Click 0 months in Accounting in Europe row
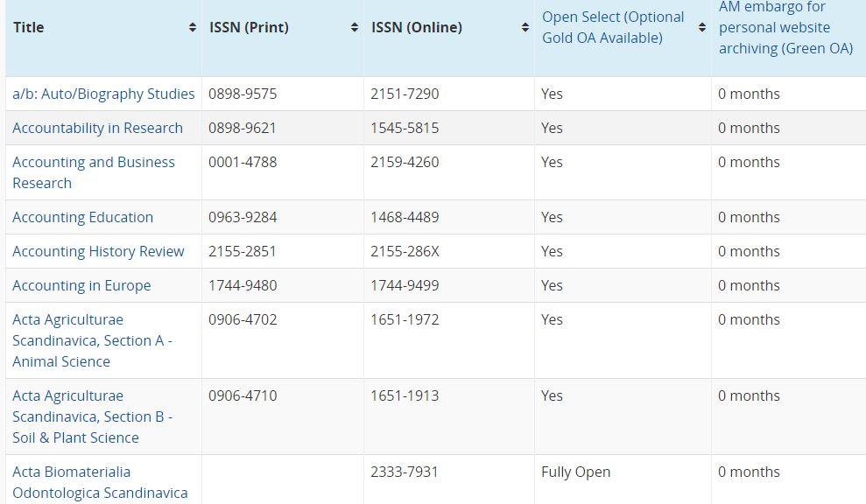Screen dimensions: 866x504 click(x=749, y=286)
